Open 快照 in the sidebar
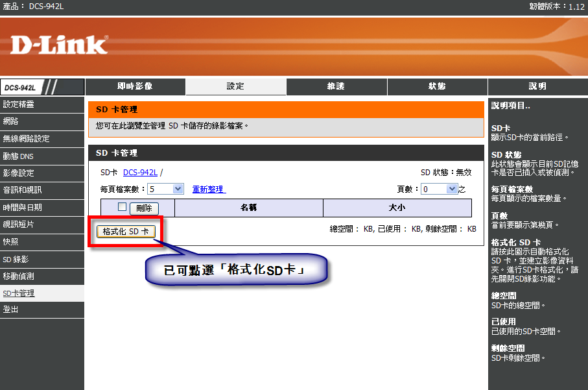The width and height of the screenshot is (588, 390). 42,242
